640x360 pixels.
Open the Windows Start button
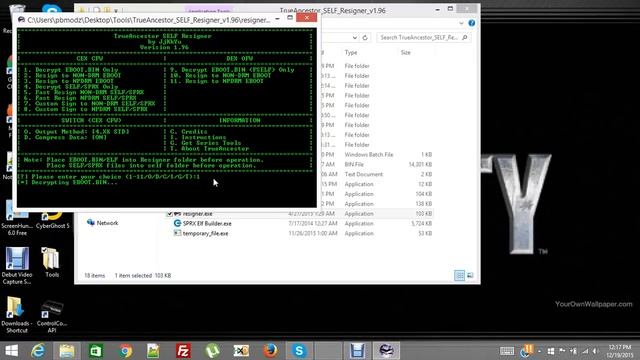click(x=11, y=351)
